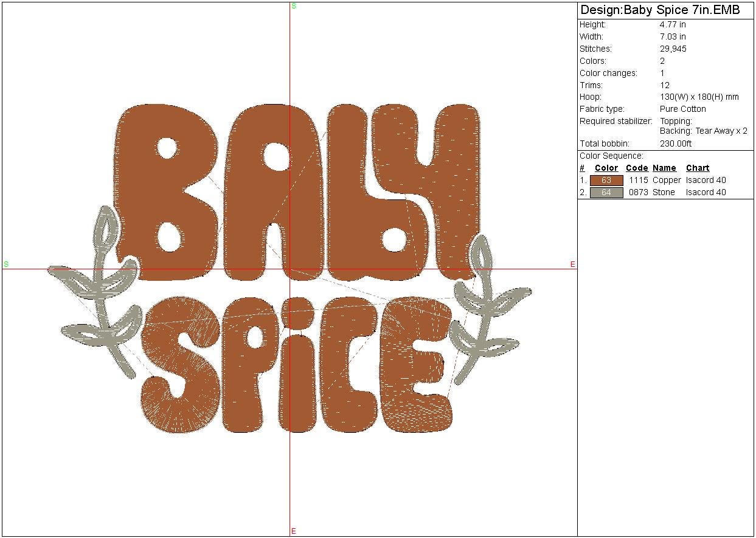The width and height of the screenshot is (756, 538).
Task: Click the Code column header
Action: point(637,168)
